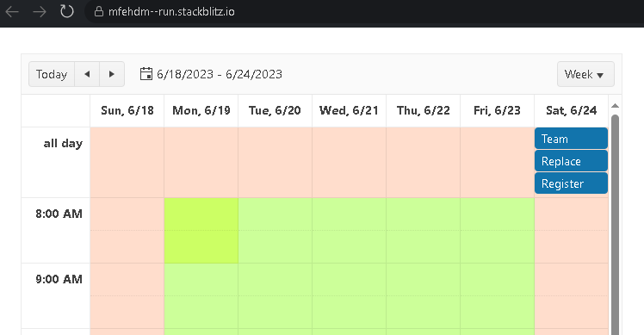Click the stackblitz URL address bar
The height and width of the screenshot is (335, 644).
pyautogui.click(x=171, y=11)
